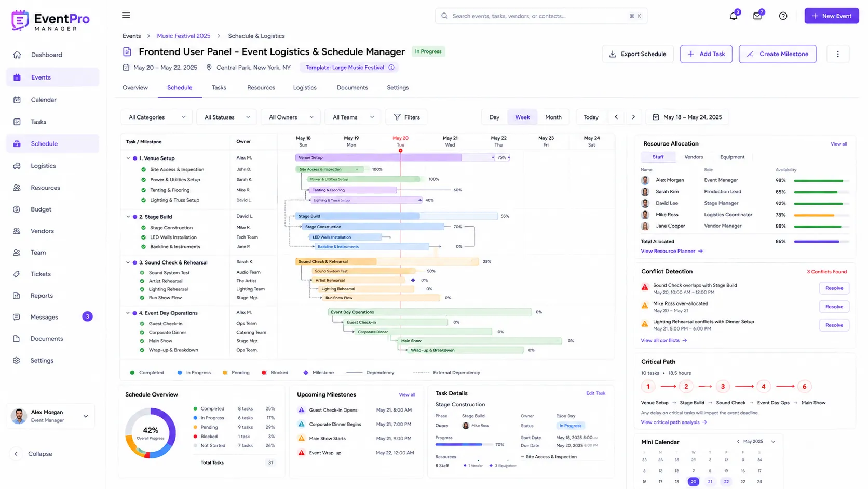Toggle the Stage Construction task checkmark
This screenshot has height=489, width=868.
coord(144,228)
